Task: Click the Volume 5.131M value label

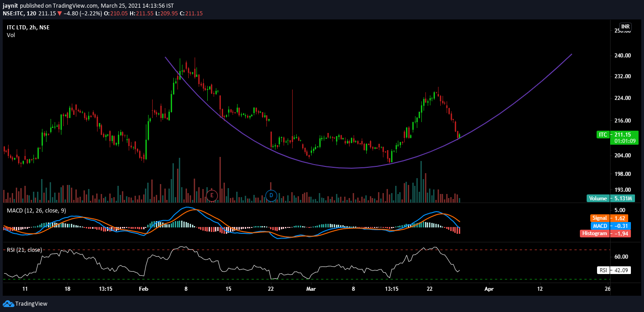Action: point(611,198)
